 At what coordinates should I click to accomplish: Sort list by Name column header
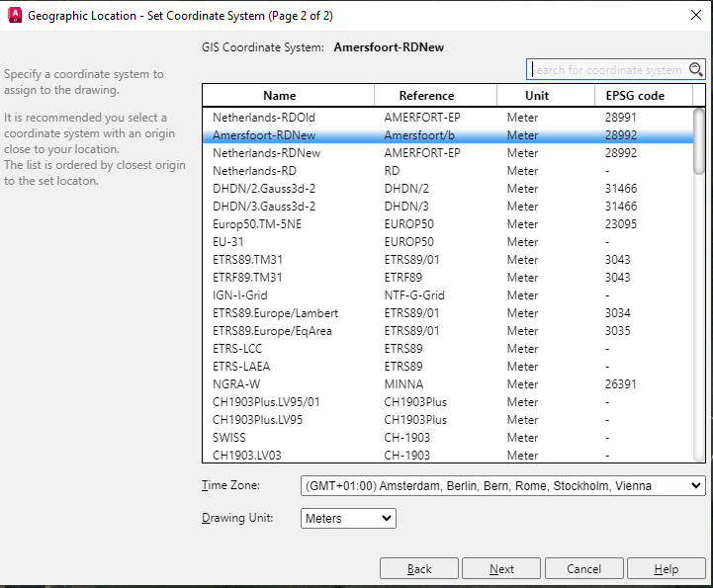279,96
